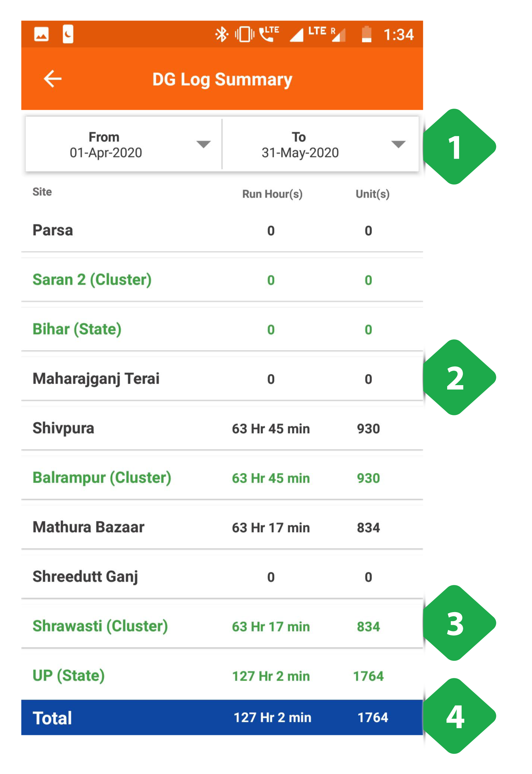
Task: Tap the vibrate mode status icon
Action: [244, 35]
